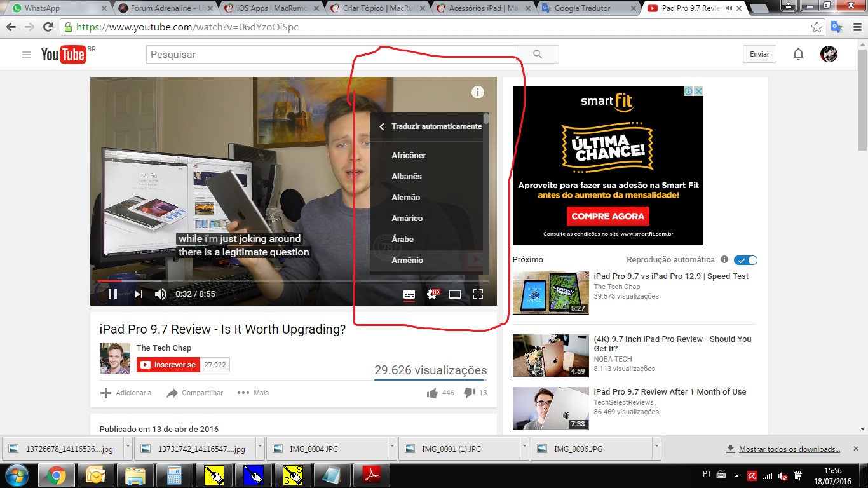Open The Tech Chap channel avatar
Image resolution: width=868 pixels, height=488 pixels.
tap(115, 358)
